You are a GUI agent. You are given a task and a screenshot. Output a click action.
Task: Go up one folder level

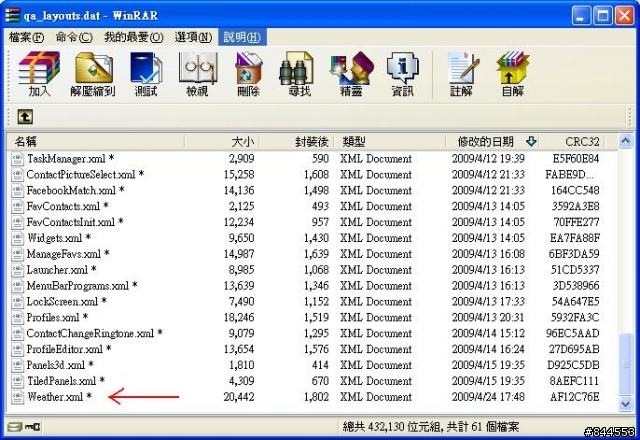coord(25,117)
